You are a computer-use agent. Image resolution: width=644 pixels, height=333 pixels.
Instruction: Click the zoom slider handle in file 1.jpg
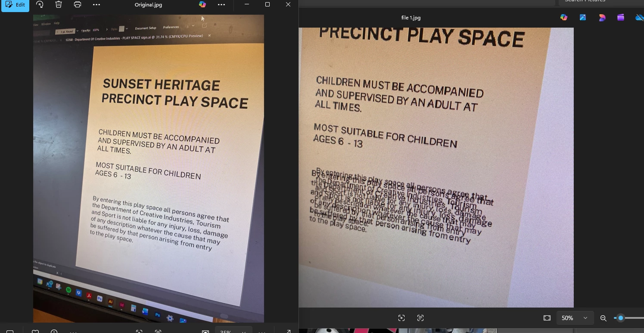(x=621, y=318)
